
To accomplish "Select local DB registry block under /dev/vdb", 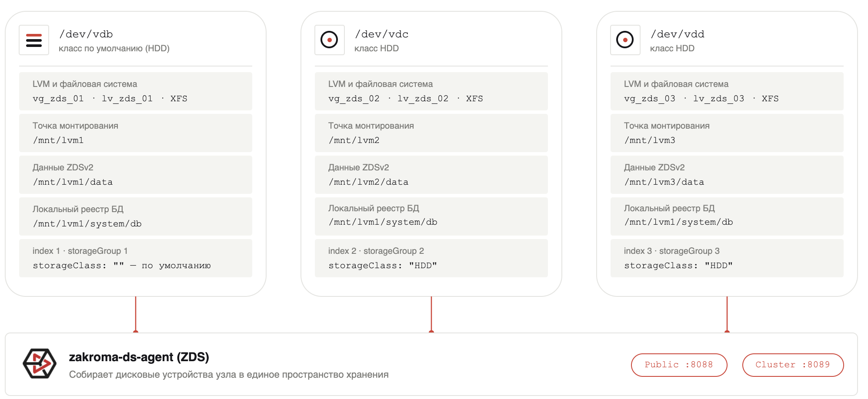I will 136,216.
